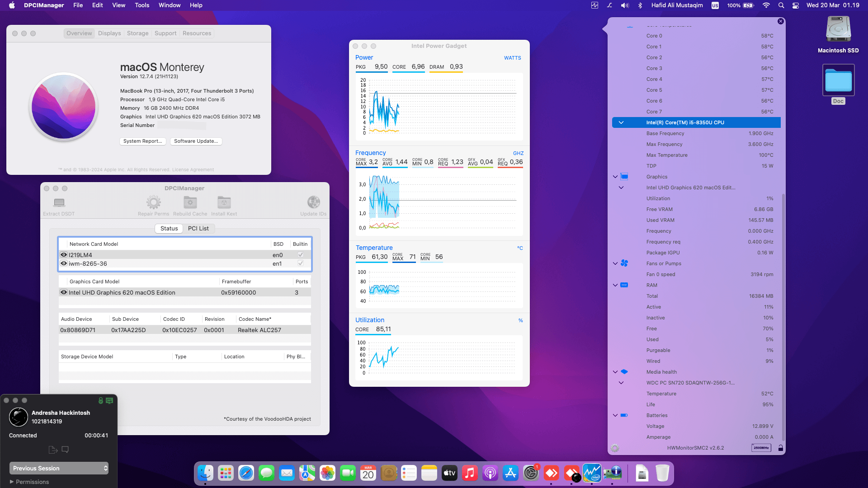This screenshot has height=488, width=868.
Task: Click the 2500MHz badge in HWMonitorSMC2
Action: pyautogui.click(x=761, y=448)
